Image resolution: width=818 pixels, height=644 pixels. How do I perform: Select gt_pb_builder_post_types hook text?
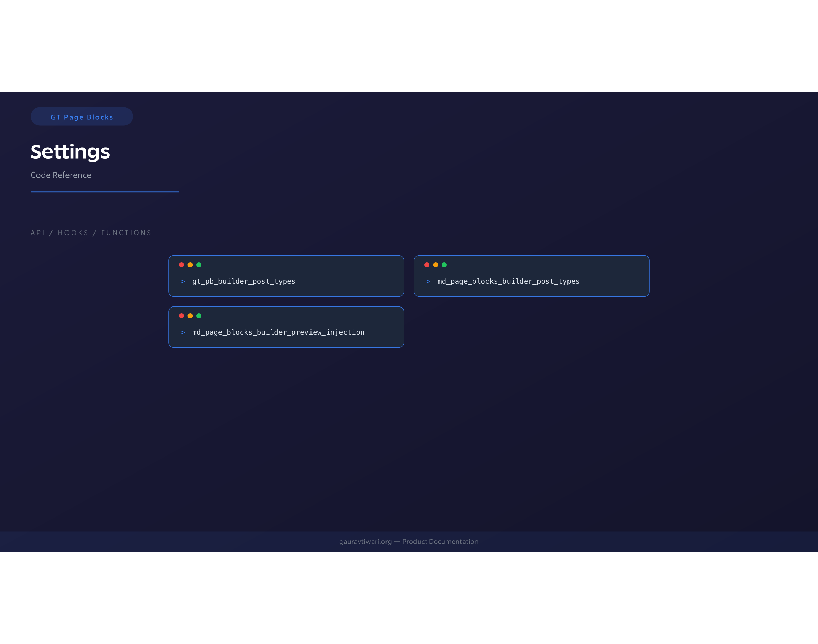click(x=243, y=281)
